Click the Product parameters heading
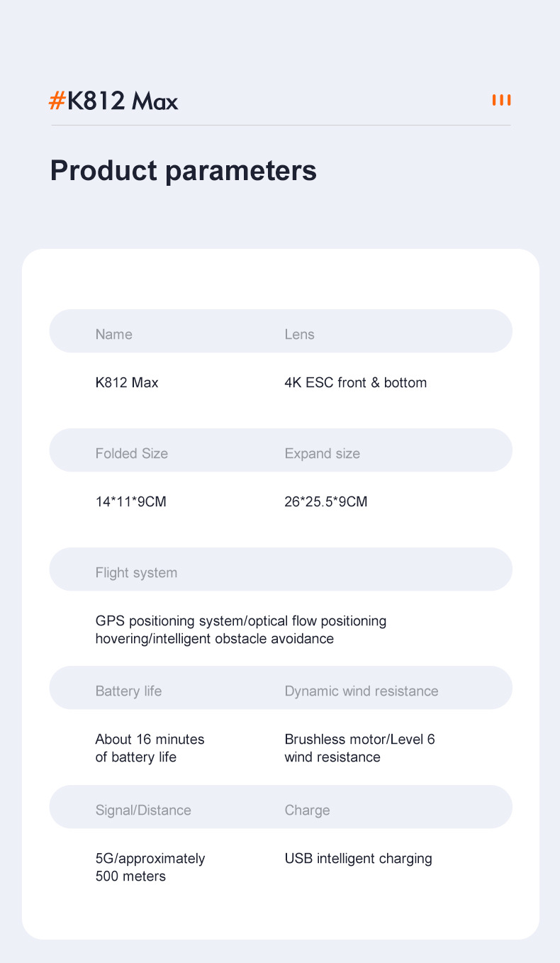This screenshot has width=560, height=963. 183,171
